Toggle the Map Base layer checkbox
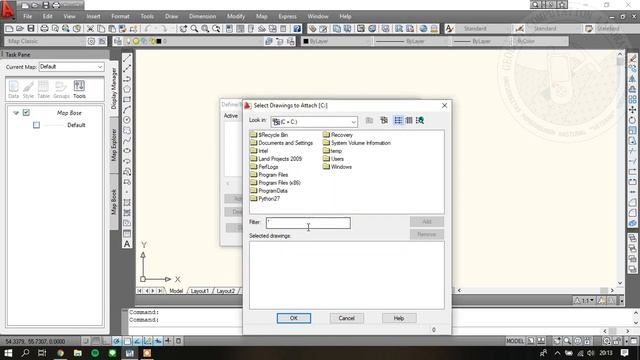Screen dimensions: 640x360 26,113
